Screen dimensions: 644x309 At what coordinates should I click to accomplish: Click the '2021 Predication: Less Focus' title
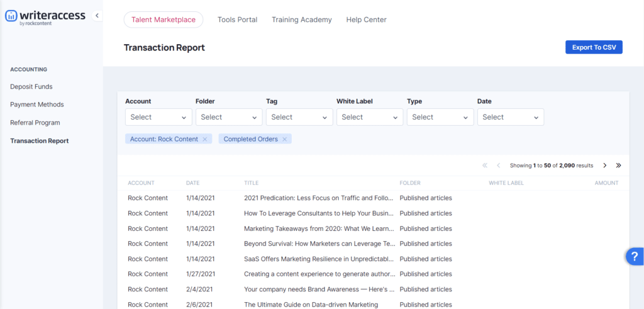[319, 198]
